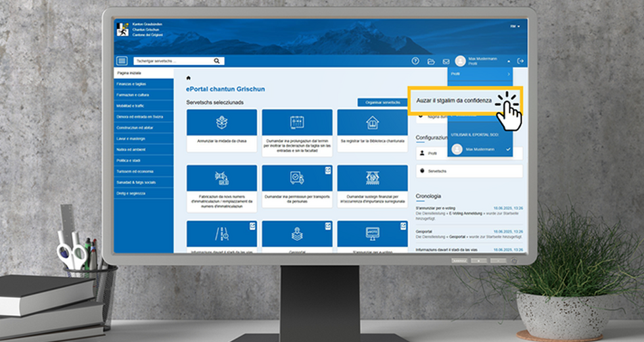Viewport: 644px width, 342px height.
Task: Open Furmaziun e cultura sidebar category
Action: pyautogui.click(x=143, y=95)
